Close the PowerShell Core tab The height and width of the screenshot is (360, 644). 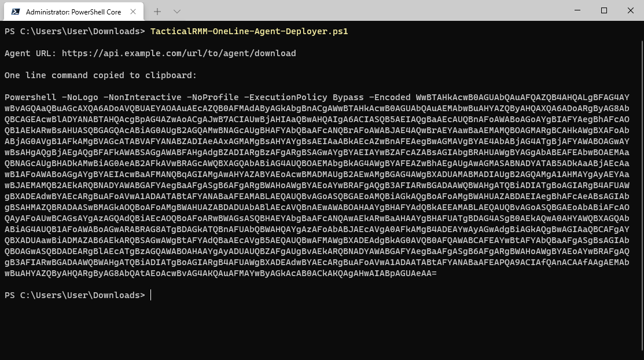pyautogui.click(x=133, y=12)
